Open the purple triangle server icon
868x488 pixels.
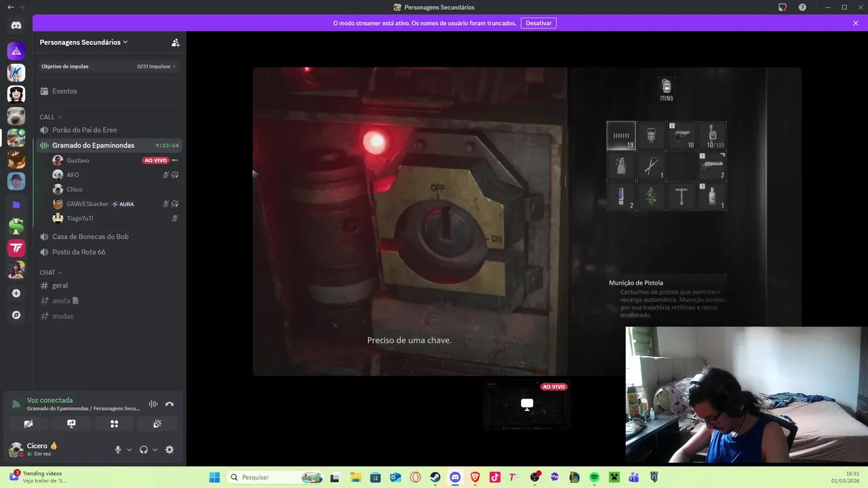16,51
